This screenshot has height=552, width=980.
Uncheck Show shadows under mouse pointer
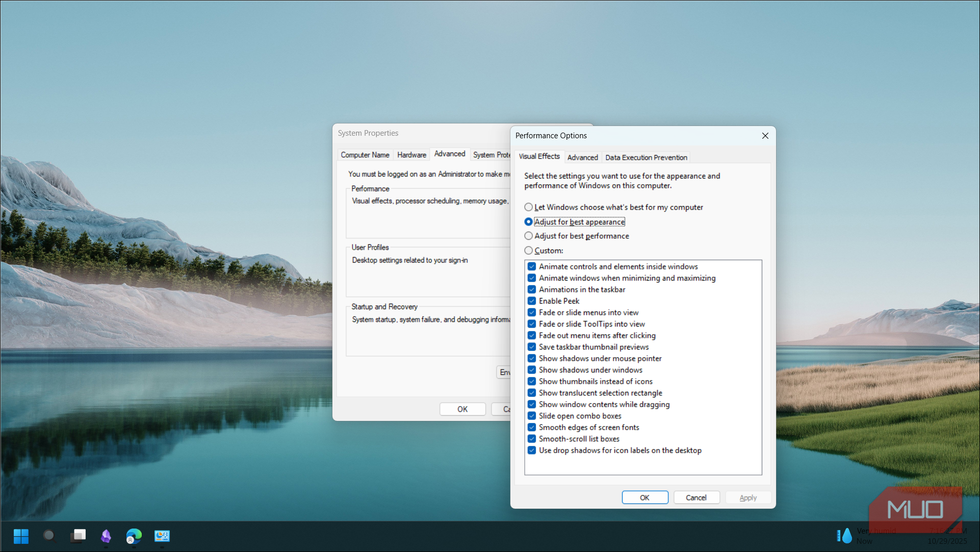point(532,358)
